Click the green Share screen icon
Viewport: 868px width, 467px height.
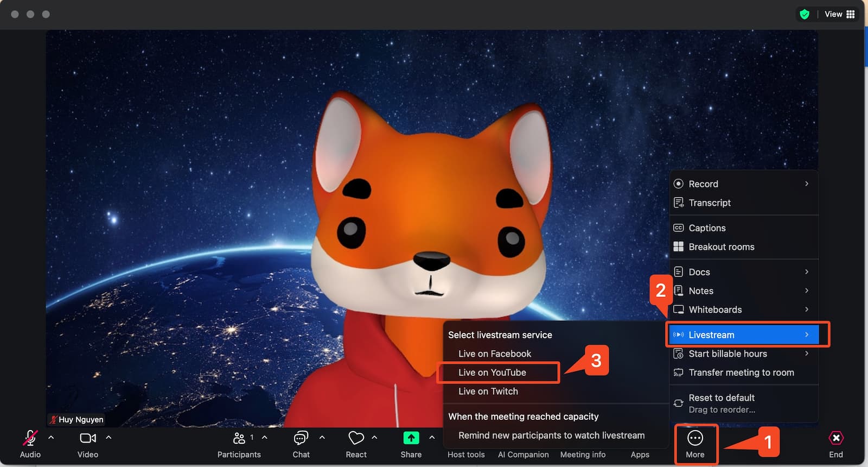pyautogui.click(x=411, y=438)
